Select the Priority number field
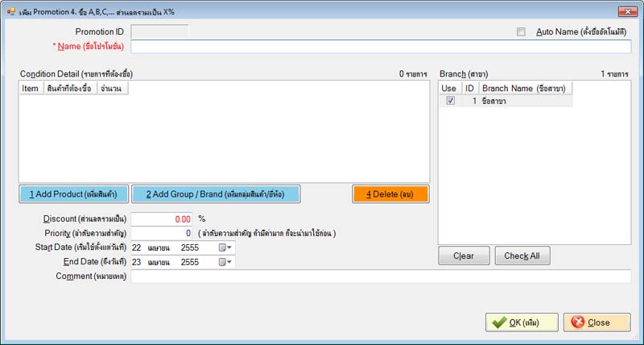This screenshot has width=644, height=345. click(162, 233)
